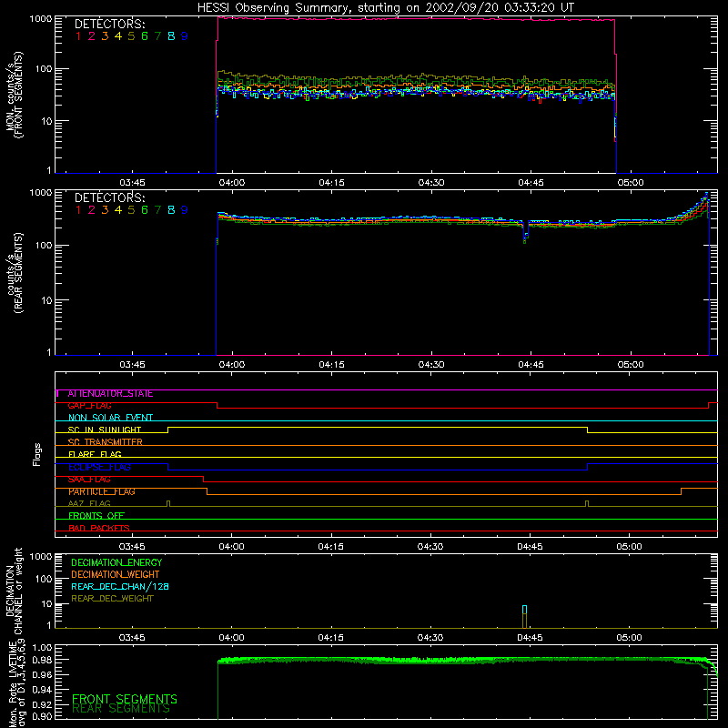Click red detector 1 in front segments legend
Screen dimensions: 728x728
click(x=78, y=36)
